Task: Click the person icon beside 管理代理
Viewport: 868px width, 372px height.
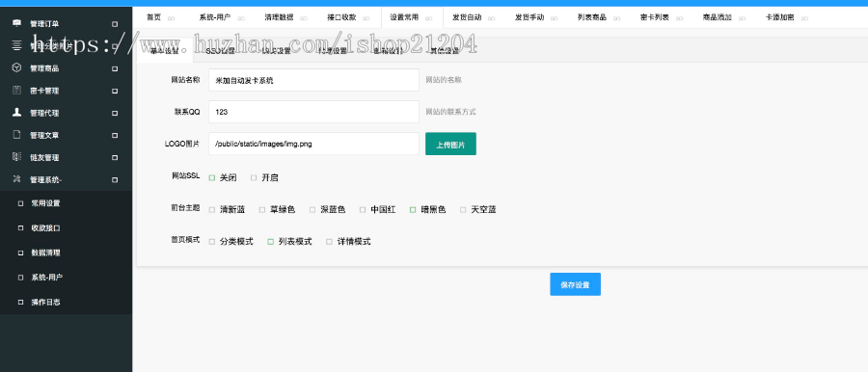Action: click(17, 113)
